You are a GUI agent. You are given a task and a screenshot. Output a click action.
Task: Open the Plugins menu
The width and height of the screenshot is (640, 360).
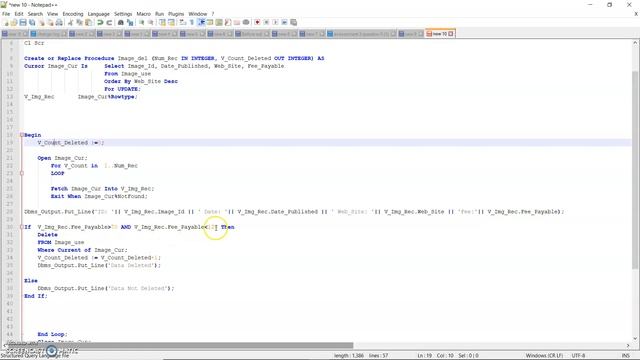[176, 14]
